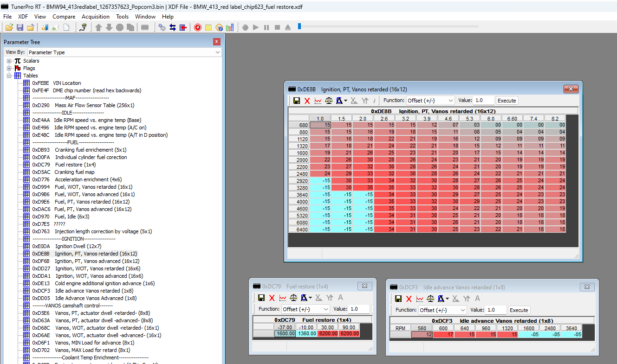The width and height of the screenshot is (617, 364).
Task: Open Function dropdown in Ignition table window
Action: (430, 101)
